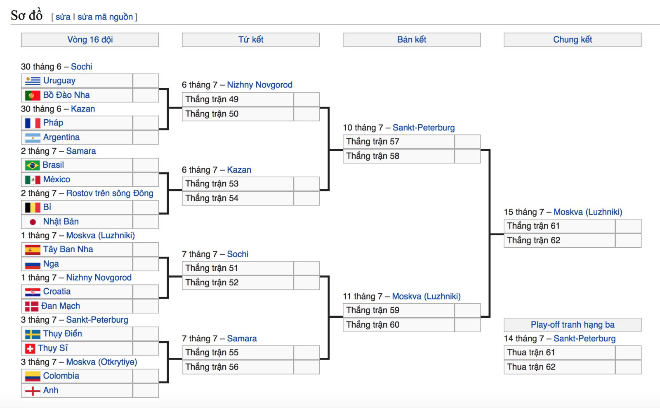Image resolution: width=660 pixels, height=408 pixels.
Task: Click the Colombia flag icon
Action: point(32,376)
